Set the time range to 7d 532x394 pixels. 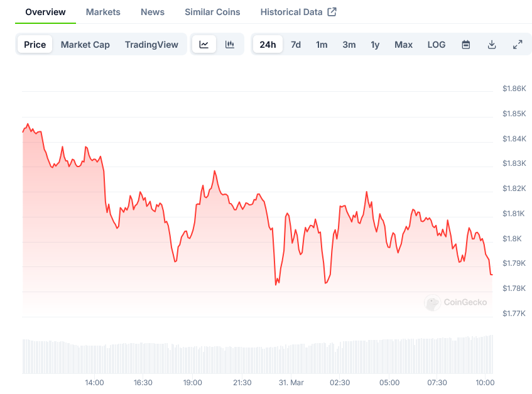(x=296, y=45)
